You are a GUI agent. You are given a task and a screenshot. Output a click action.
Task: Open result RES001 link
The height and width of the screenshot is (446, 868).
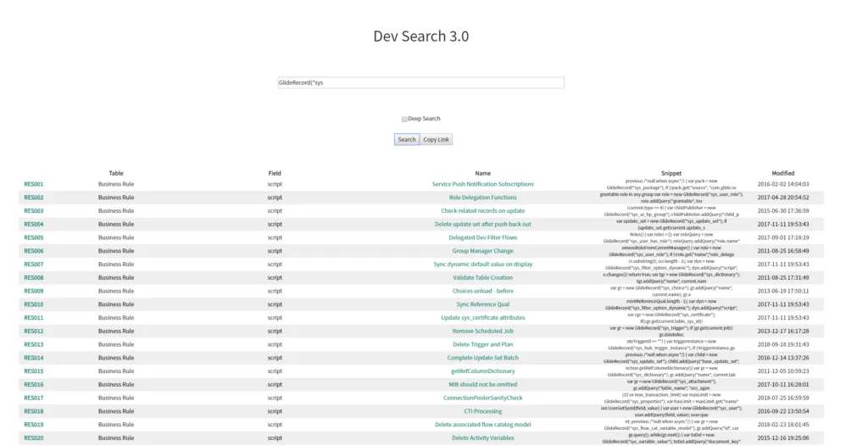[x=34, y=184]
